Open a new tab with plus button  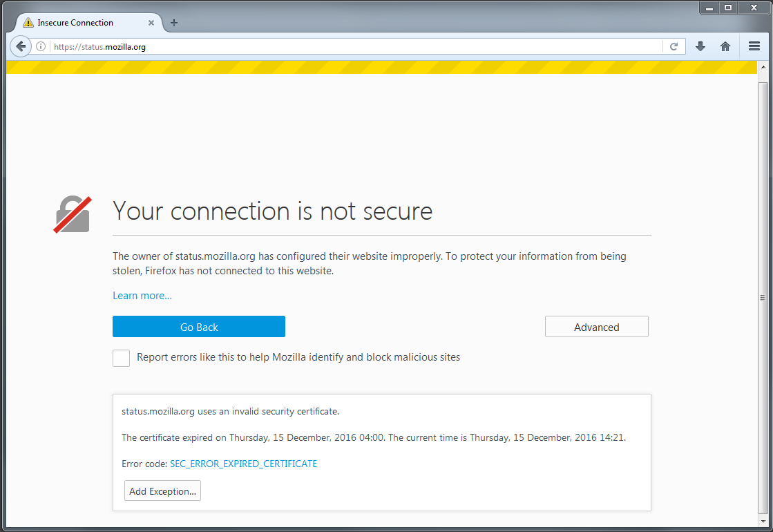pyautogui.click(x=174, y=23)
